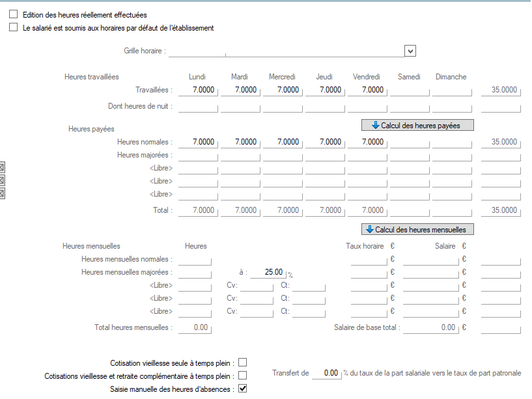This screenshot has width=532, height=399.
Task: Focus 'Dont heures de nuit' field for Vendredi
Action: click(x=367, y=106)
